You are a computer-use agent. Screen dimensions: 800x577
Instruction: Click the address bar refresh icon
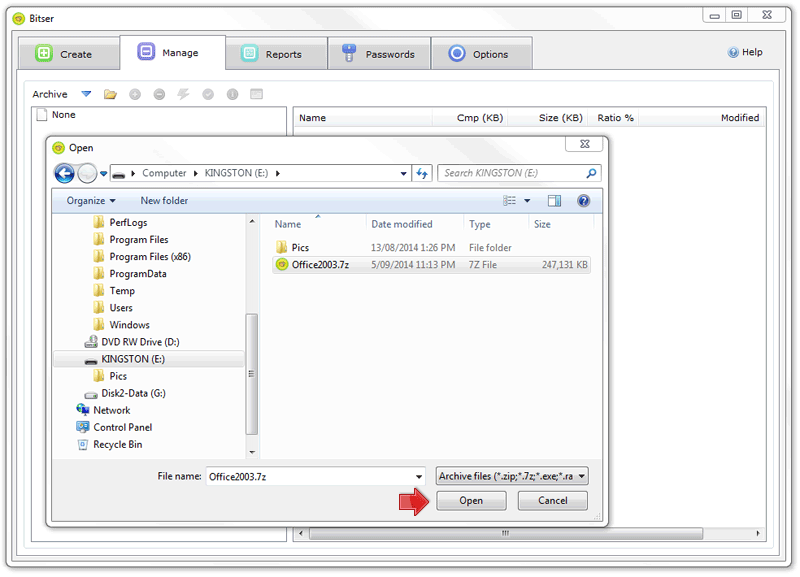[x=422, y=173]
